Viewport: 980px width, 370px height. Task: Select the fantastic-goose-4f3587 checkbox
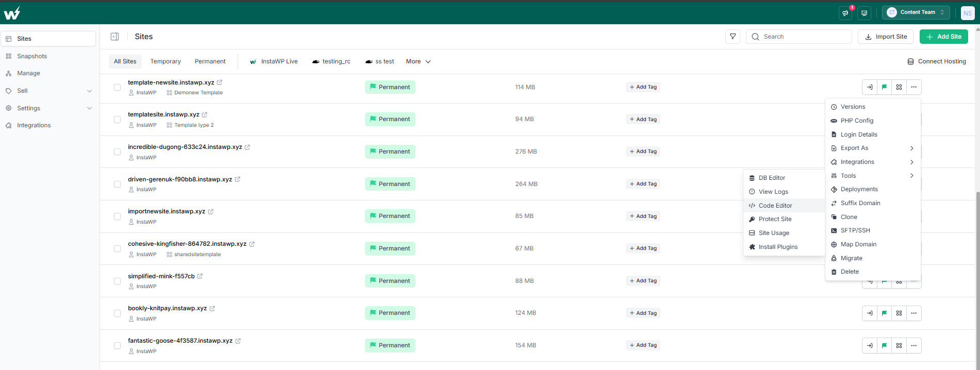click(118, 345)
